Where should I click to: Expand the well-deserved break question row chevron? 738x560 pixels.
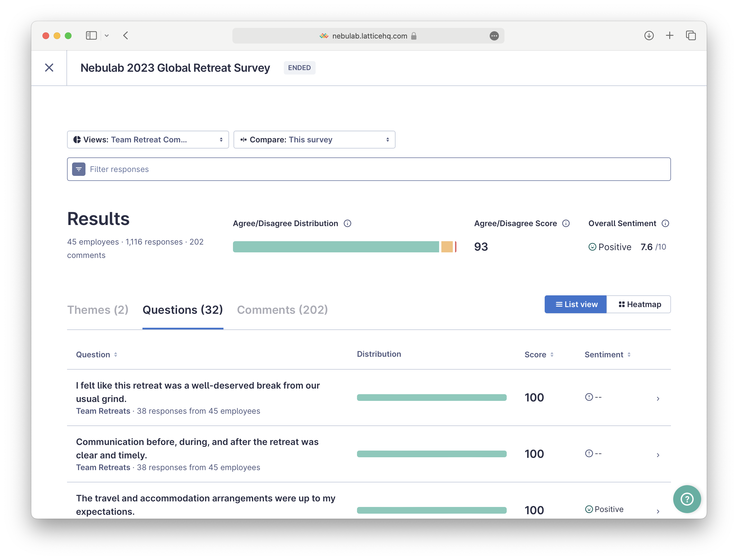coord(658,399)
